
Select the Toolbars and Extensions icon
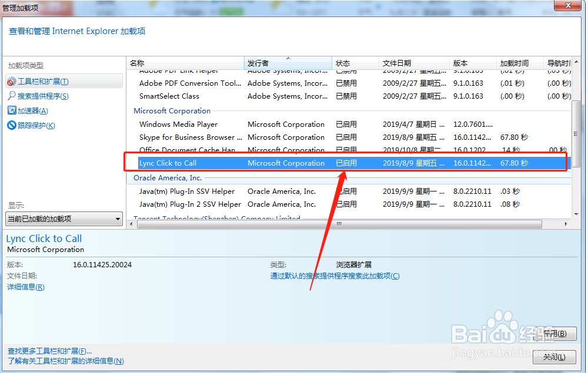click(x=12, y=81)
